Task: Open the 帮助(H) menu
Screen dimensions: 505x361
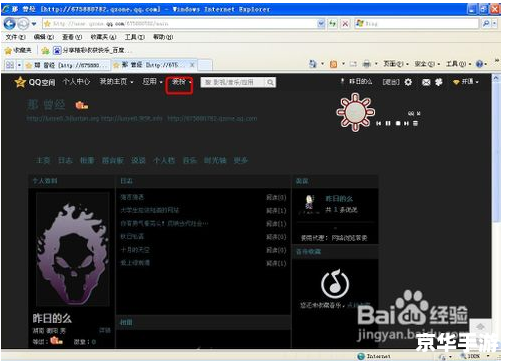Action: click(163, 37)
